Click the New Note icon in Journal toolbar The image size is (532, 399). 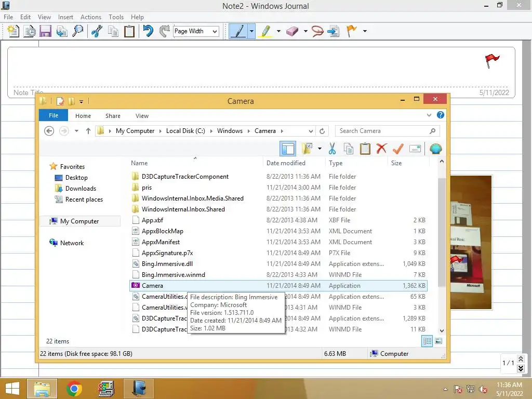(x=13, y=31)
